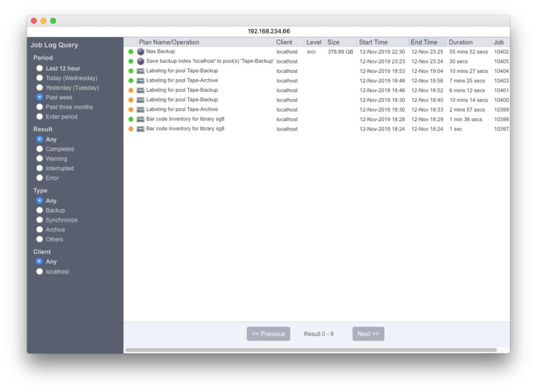Sort by Start Time column header
Image resolution: width=537 pixels, height=392 pixels.
click(373, 42)
